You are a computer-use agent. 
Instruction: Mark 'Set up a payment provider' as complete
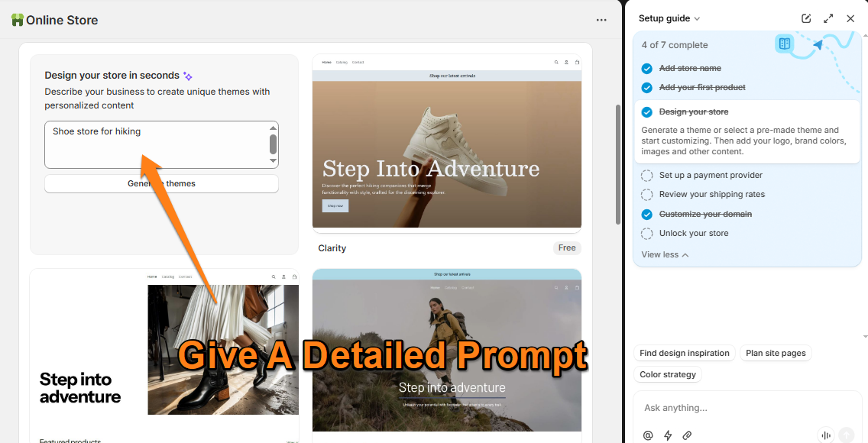click(647, 175)
